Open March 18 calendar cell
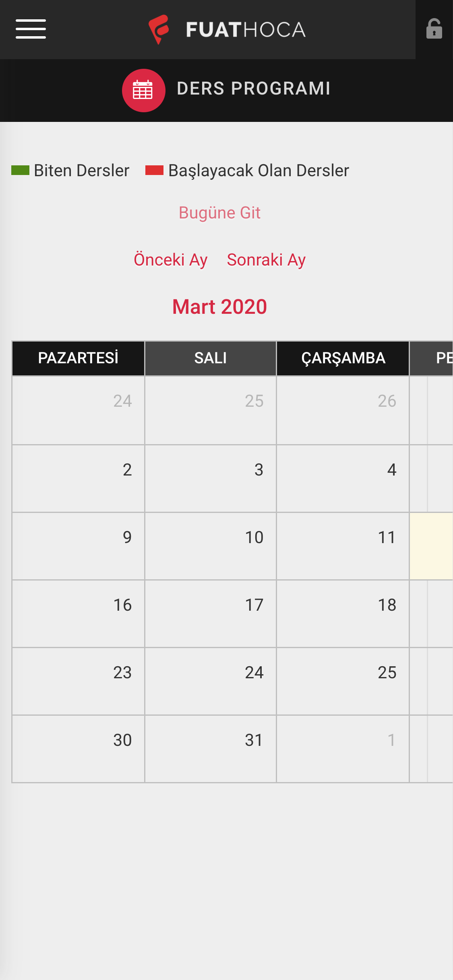Viewport: 453px width, 980px height. point(343,614)
